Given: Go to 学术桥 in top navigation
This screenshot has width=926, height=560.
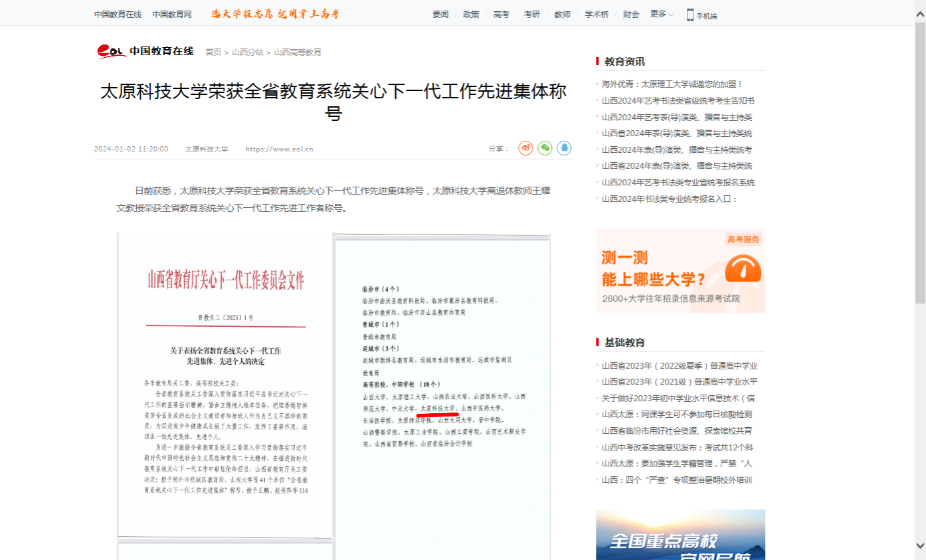Looking at the screenshot, I should coord(596,14).
